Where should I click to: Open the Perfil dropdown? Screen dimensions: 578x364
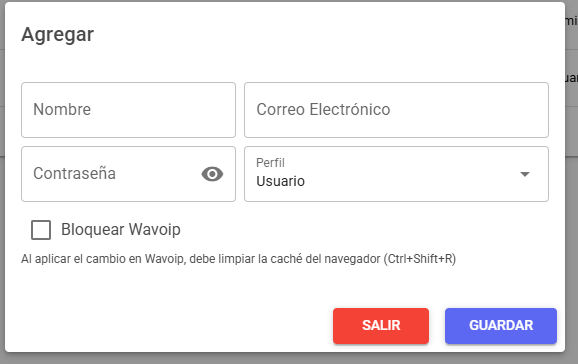coord(396,174)
